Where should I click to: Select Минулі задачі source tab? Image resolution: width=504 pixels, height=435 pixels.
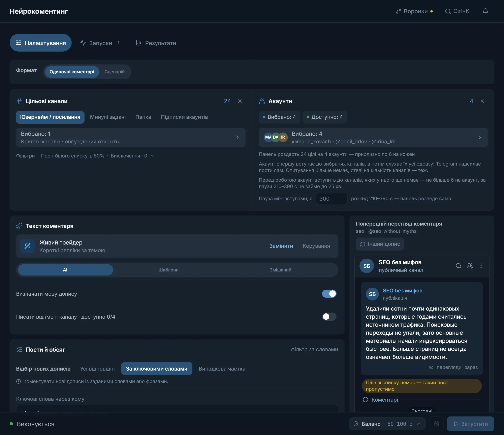click(x=108, y=117)
